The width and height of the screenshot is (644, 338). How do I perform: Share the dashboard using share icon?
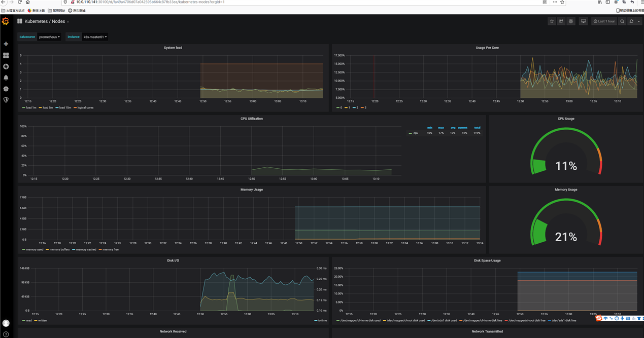561,21
